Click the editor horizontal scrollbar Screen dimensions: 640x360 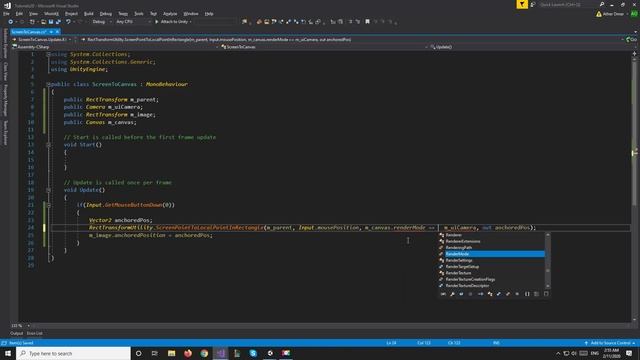pos(331,326)
